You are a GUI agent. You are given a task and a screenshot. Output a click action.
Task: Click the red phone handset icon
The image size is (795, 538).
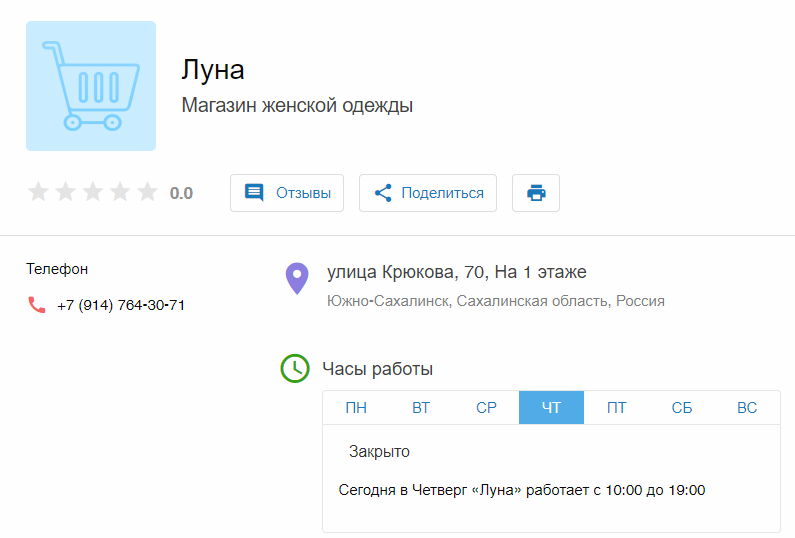tap(37, 305)
